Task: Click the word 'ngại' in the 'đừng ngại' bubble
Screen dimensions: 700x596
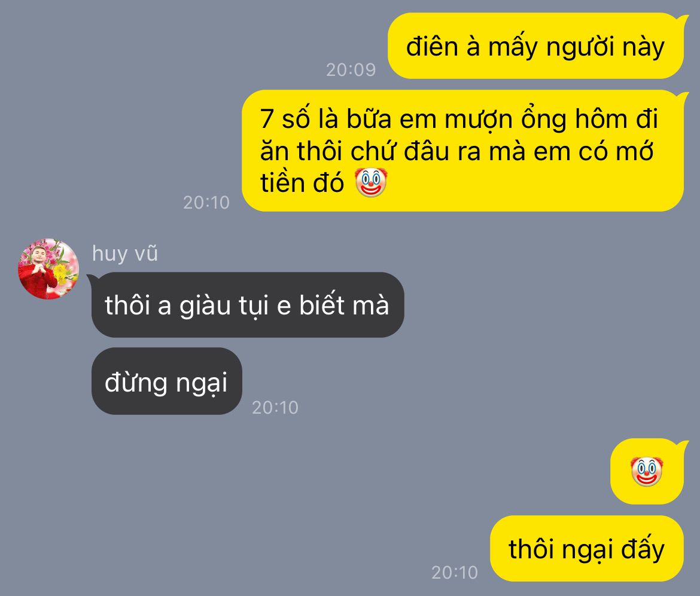Action: click(x=202, y=383)
